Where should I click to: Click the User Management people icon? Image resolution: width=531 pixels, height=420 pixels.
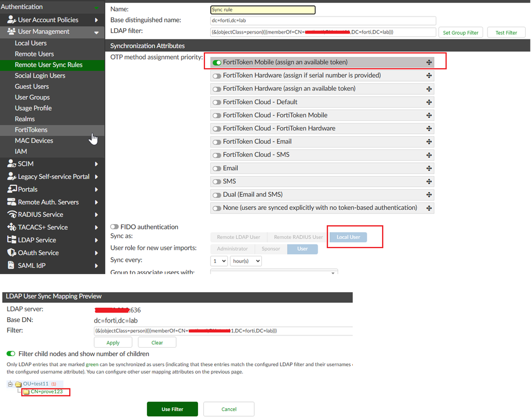[x=12, y=31]
